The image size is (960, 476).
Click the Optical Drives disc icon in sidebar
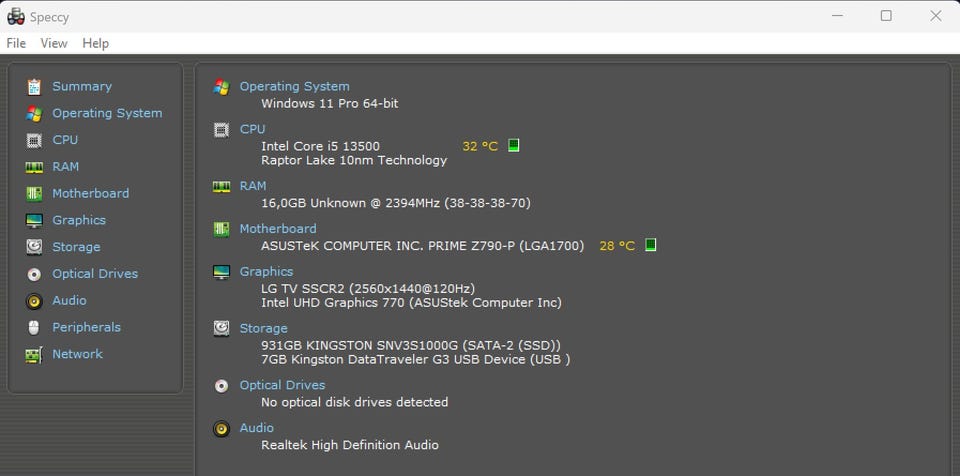[x=34, y=274]
